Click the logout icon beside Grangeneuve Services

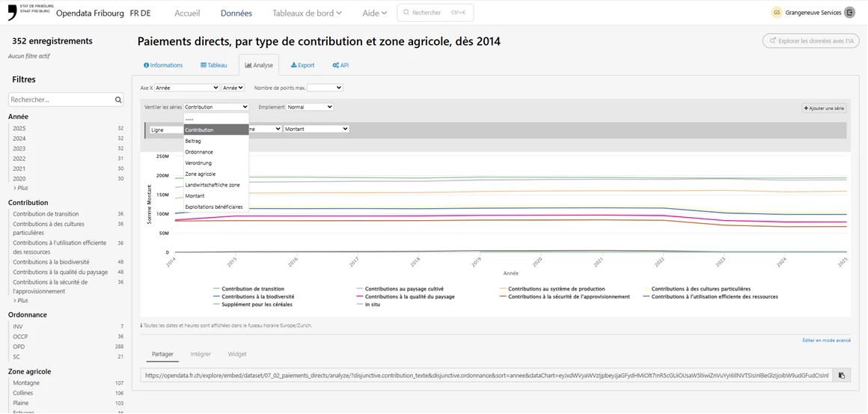[849, 13]
